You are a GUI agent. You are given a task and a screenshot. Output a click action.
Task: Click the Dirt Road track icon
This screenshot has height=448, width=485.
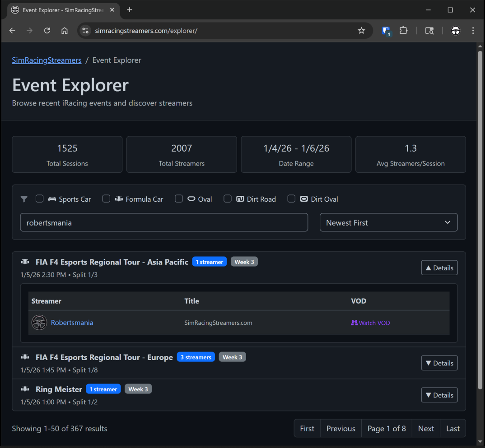tap(240, 199)
